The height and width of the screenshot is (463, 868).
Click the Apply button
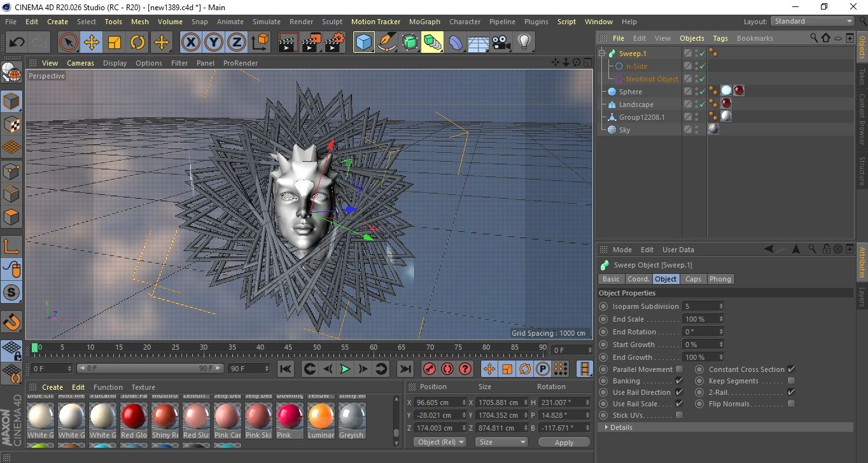pyautogui.click(x=564, y=442)
